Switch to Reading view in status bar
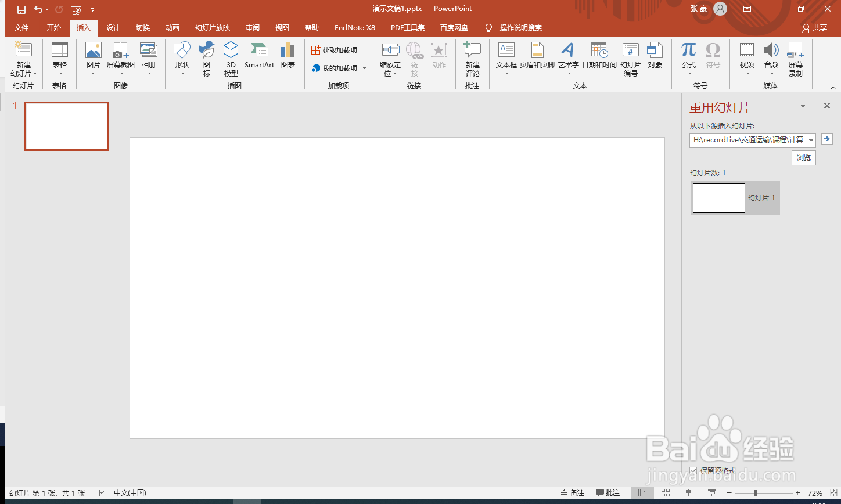 click(688, 493)
